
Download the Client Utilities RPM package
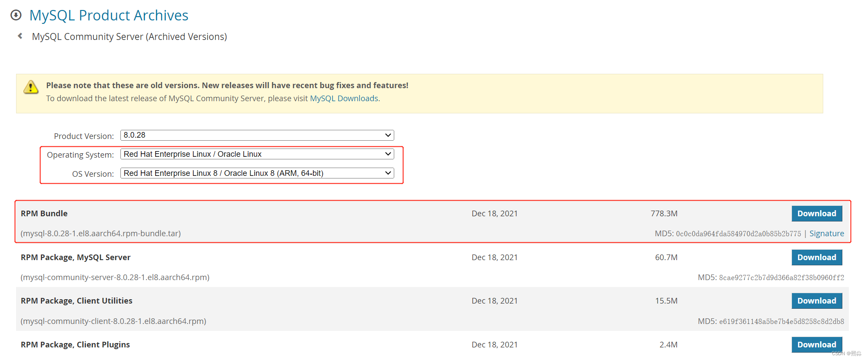click(817, 301)
